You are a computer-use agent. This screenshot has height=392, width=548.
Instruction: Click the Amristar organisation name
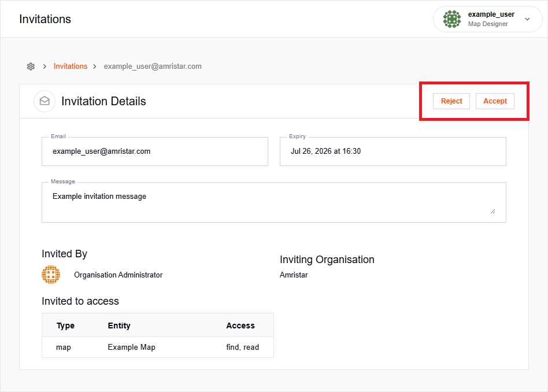click(x=294, y=275)
